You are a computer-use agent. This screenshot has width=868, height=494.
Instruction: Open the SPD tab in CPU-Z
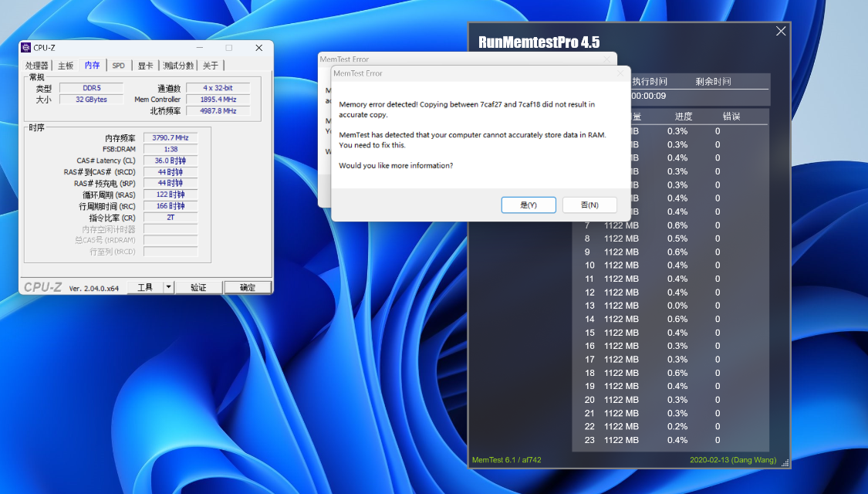(119, 66)
